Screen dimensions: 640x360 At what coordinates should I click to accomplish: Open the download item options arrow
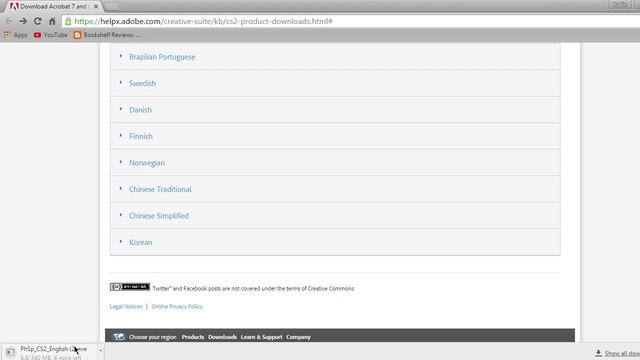pos(100,351)
